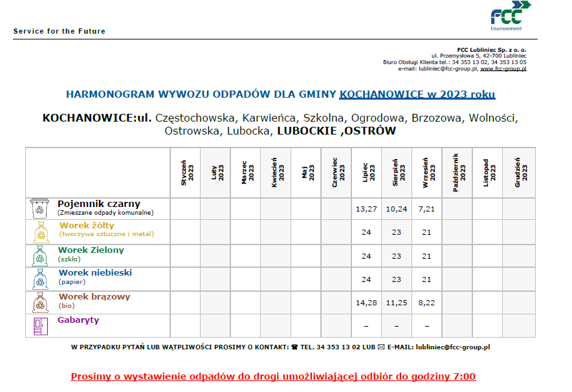This screenshot has width=572, height=392.
Task: Click the blue paper sack icon
Action: click(39, 279)
